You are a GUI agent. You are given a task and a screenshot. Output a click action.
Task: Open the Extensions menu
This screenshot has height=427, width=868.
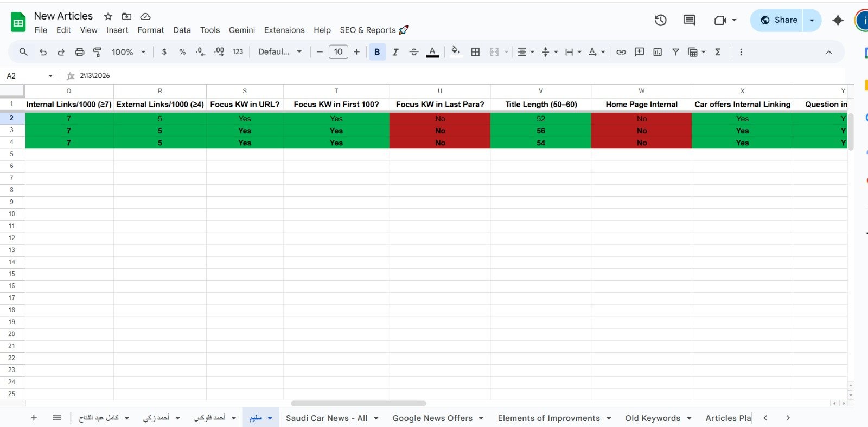tap(284, 30)
